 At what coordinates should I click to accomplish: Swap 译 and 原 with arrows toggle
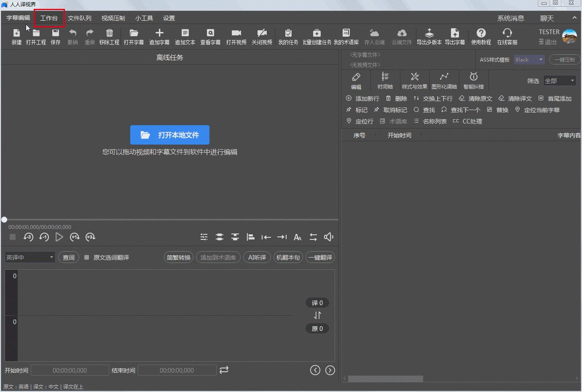(x=317, y=315)
